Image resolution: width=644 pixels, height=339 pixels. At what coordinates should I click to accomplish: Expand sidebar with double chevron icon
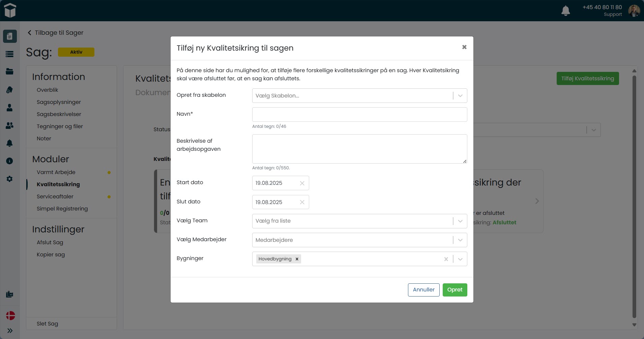pos(10,331)
